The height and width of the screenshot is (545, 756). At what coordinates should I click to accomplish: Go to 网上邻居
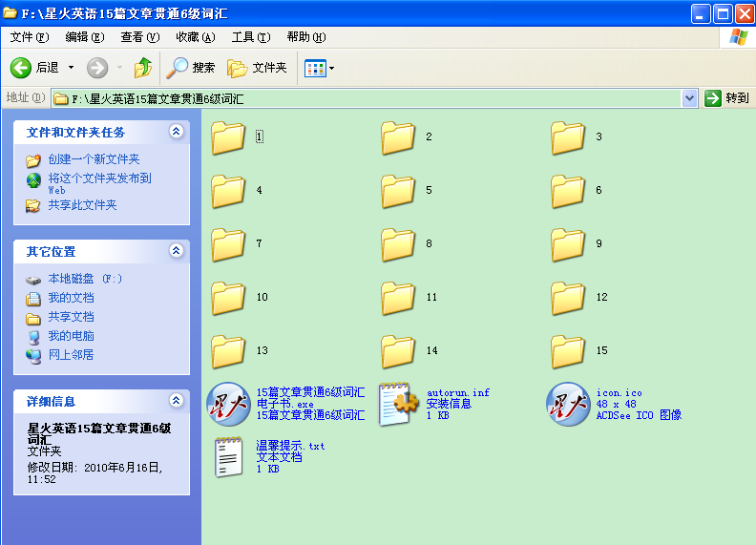[71, 355]
